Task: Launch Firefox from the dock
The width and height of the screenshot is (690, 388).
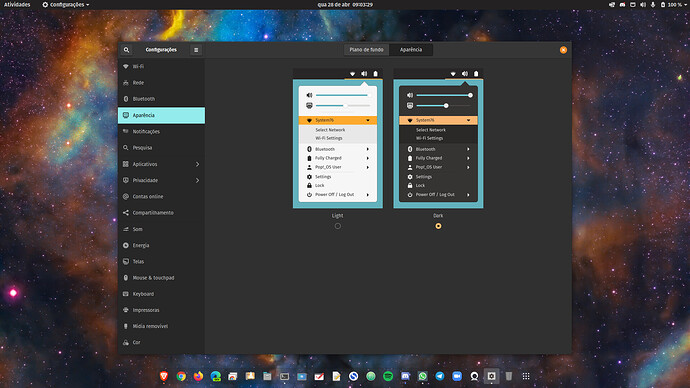Action: tap(198, 376)
